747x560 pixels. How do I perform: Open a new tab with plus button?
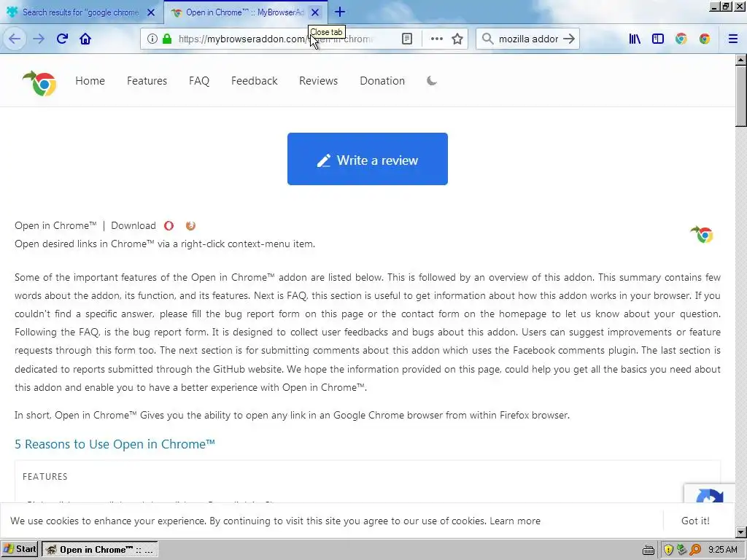[340, 12]
